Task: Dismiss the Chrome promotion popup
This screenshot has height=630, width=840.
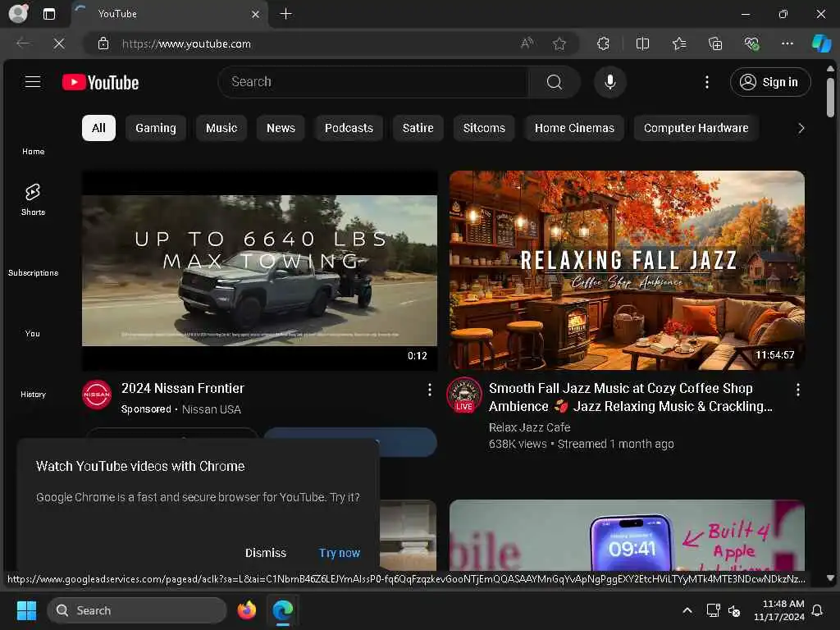Action: (x=266, y=553)
